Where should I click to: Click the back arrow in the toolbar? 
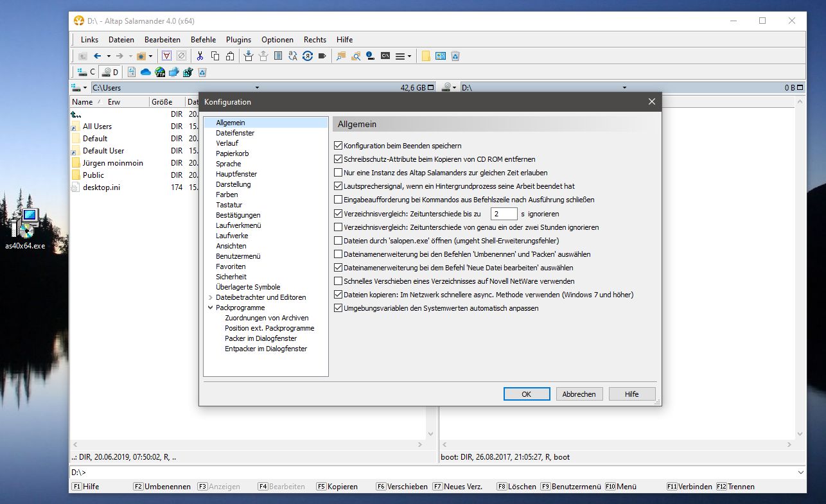[x=97, y=56]
